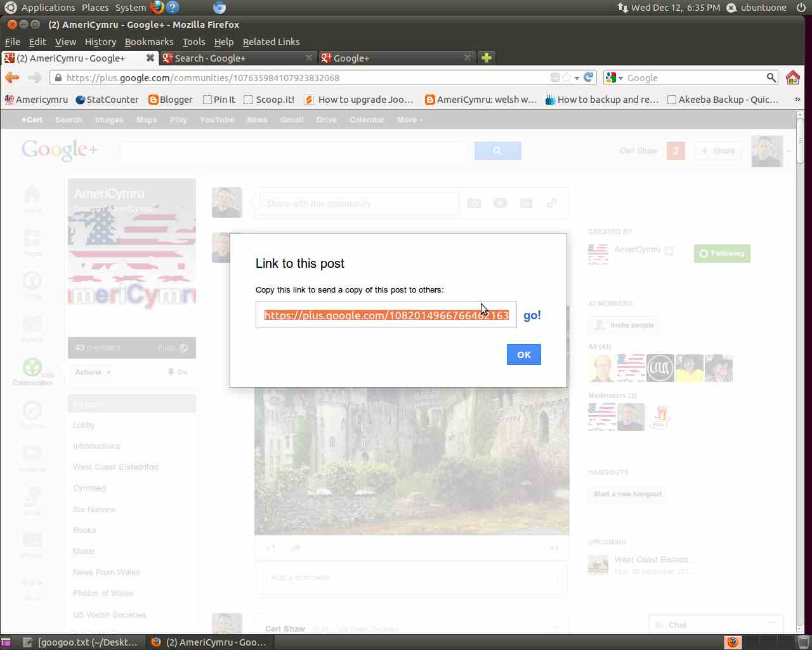Launch Firefox from the top panel icon
This screenshot has height=650, width=812.
coord(157,8)
